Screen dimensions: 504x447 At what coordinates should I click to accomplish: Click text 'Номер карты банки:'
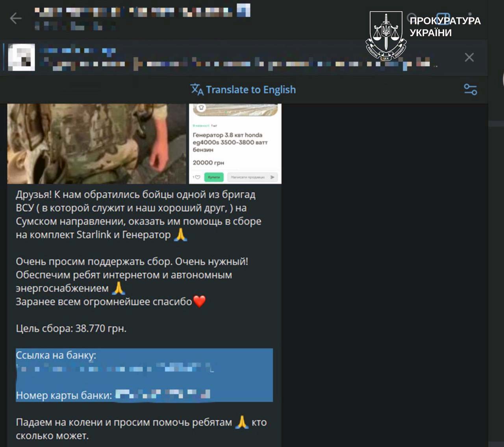coord(64,395)
